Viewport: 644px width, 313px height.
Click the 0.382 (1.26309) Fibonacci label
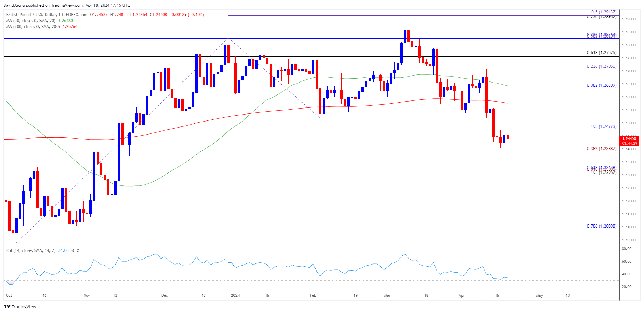602,85
